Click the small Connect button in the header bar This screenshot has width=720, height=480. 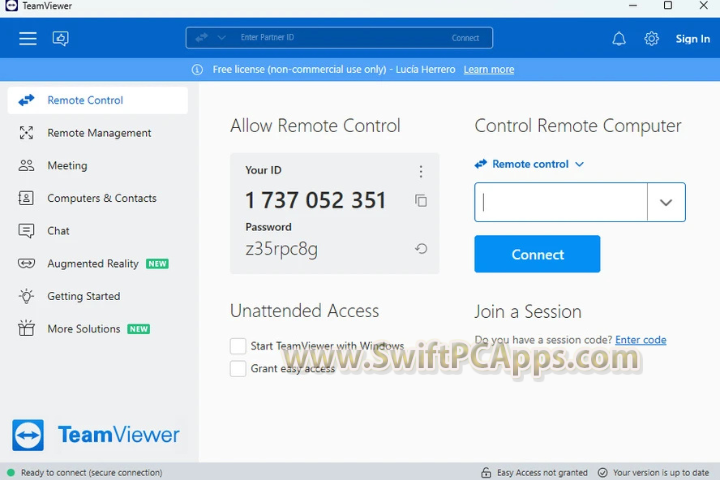point(465,38)
